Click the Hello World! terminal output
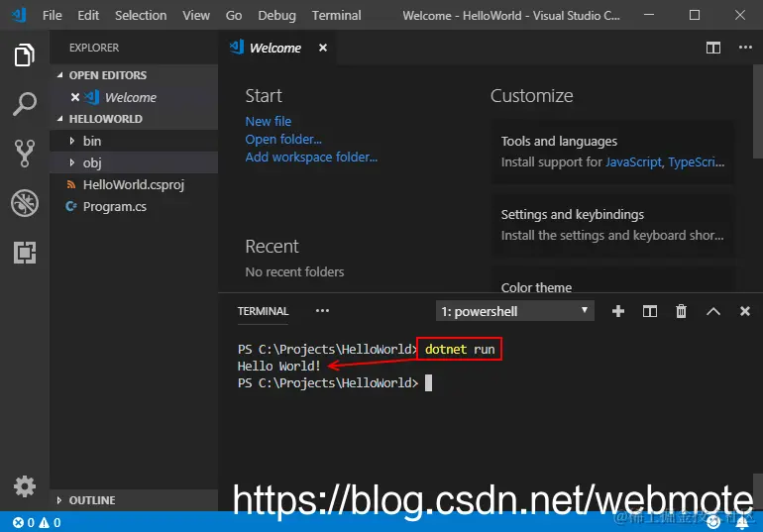763x532 pixels. (278, 367)
